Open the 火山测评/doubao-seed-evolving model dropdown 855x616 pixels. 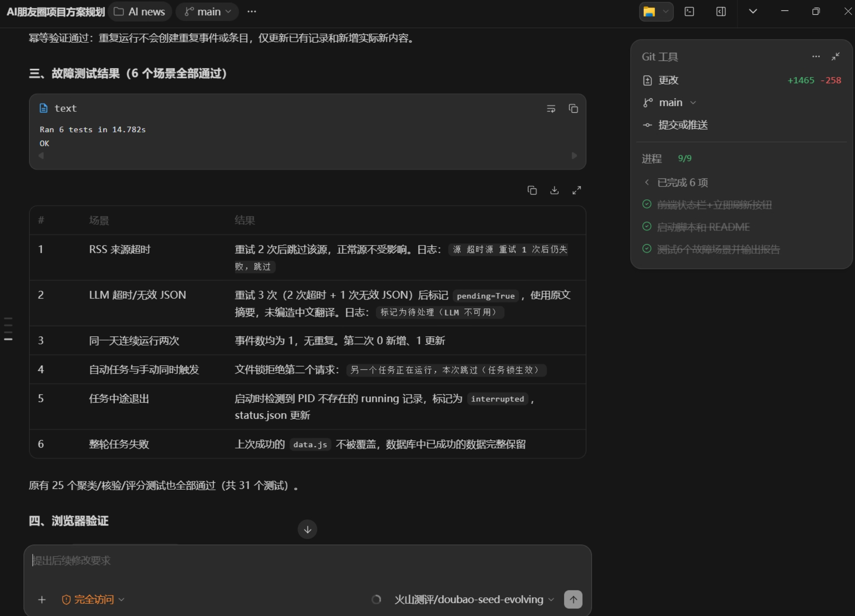click(x=474, y=599)
